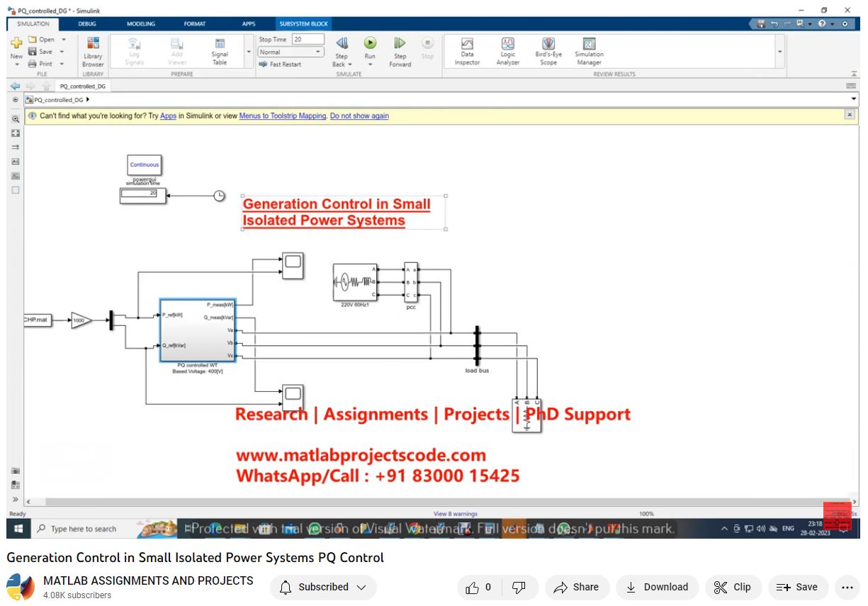Click the dislike thumbs-down button
The image size is (868, 606).
[x=519, y=587]
